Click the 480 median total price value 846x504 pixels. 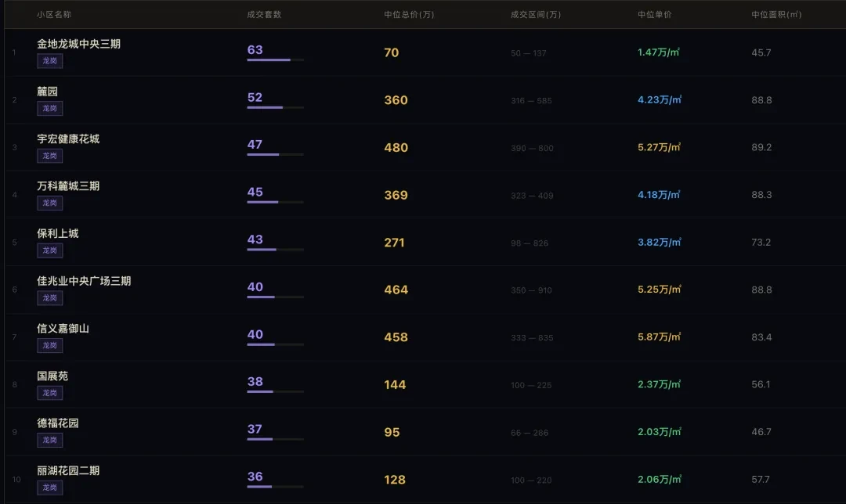click(x=396, y=147)
